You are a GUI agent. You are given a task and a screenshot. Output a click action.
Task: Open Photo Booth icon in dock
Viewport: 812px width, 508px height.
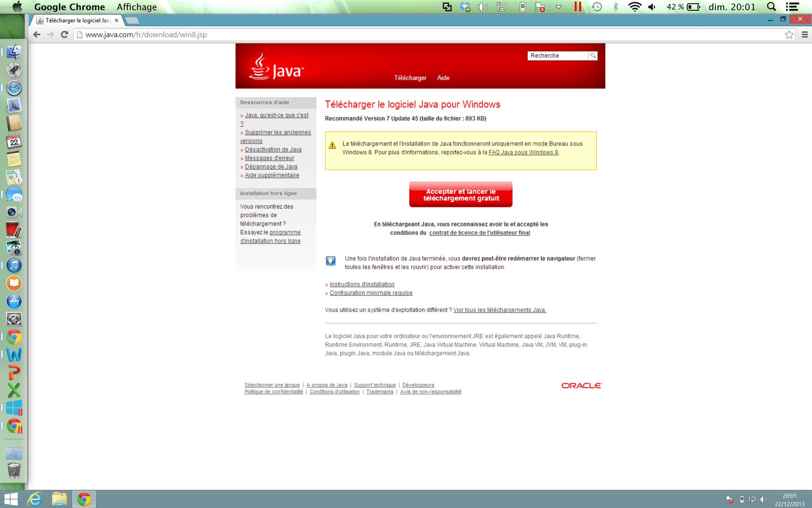14,231
